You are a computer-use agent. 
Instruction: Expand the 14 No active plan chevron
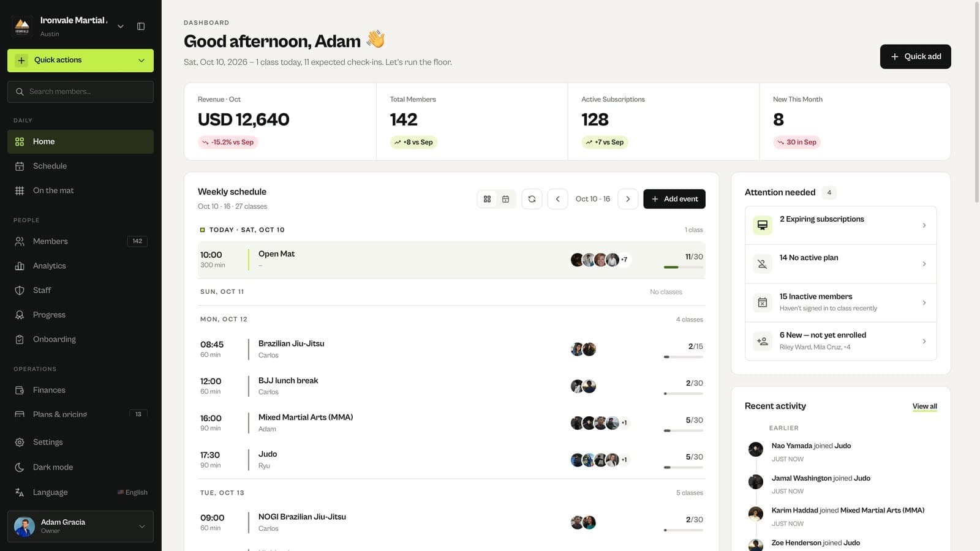click(924, 264)
